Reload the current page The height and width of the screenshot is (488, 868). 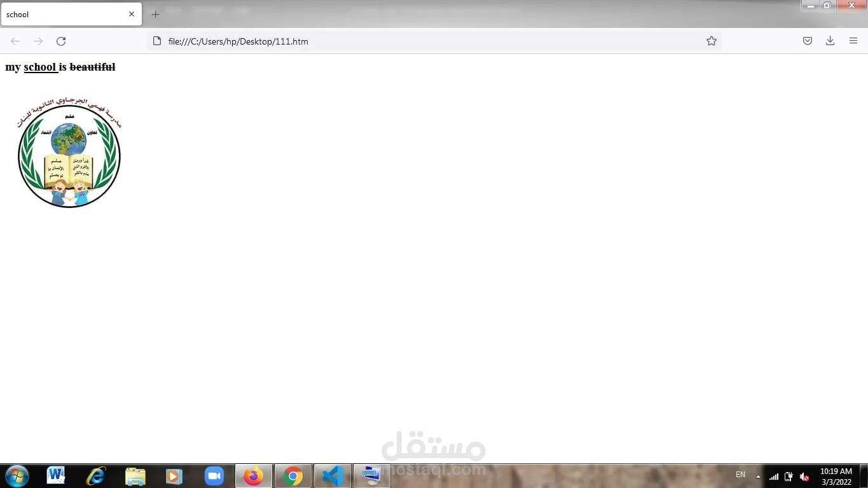61,41
